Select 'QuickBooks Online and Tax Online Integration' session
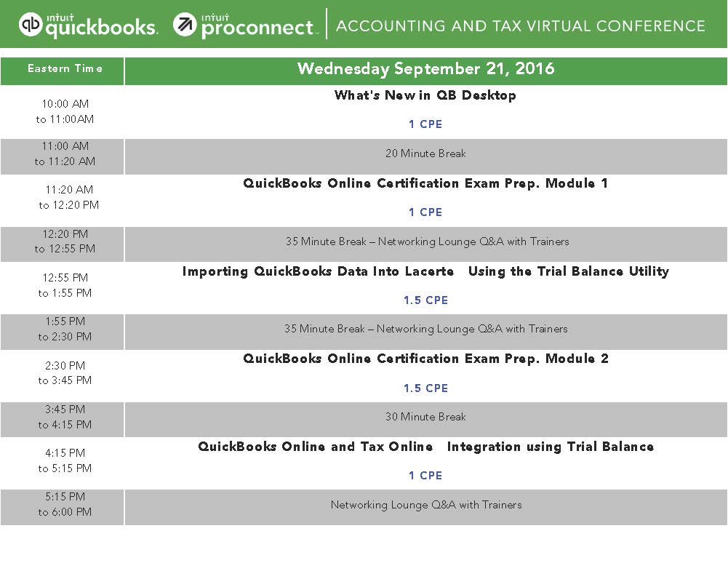728x563 pixels. (x=425, y=447)
